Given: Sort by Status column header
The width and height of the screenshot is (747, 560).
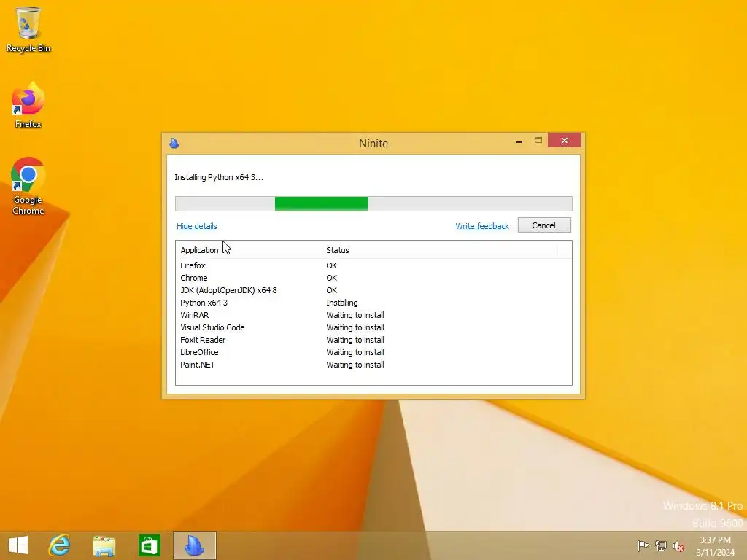Looking at the screenshot, I should (438, 250).
